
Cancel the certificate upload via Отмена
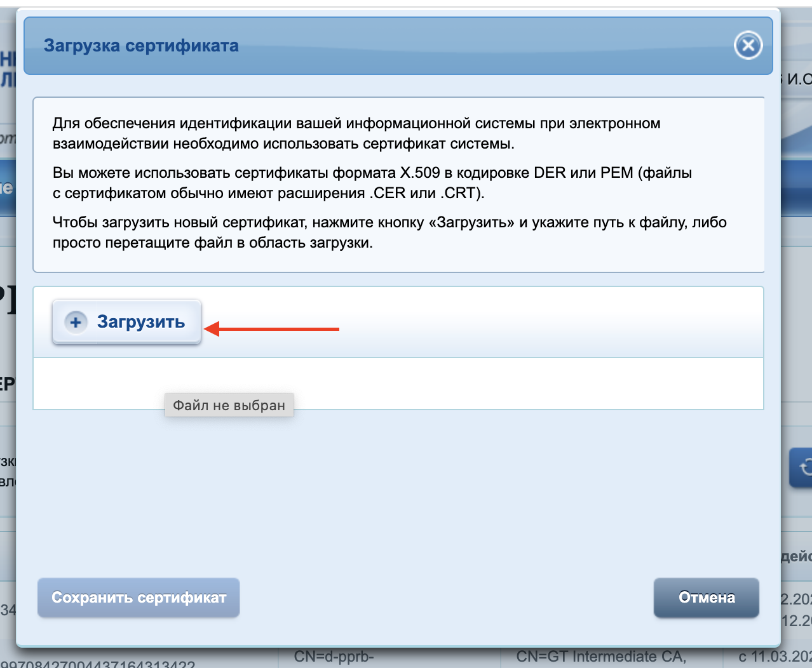point(706,598)
